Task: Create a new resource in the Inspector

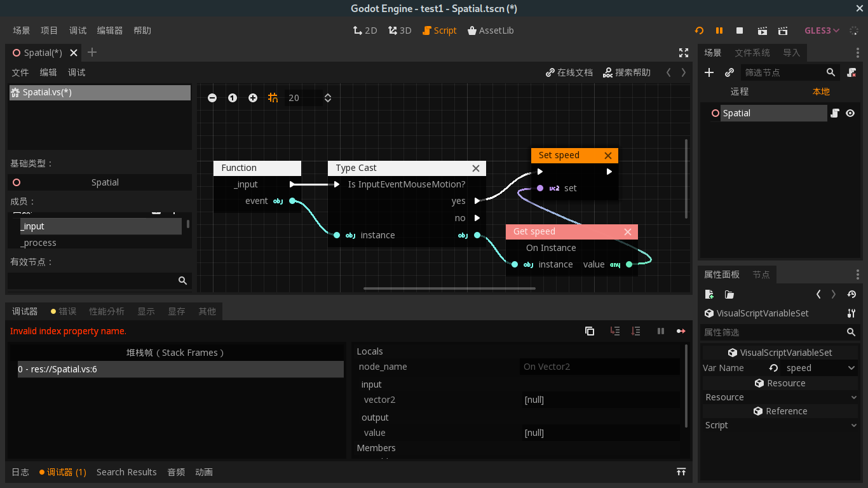Action: pyautogui.click(x=710, y=294)
